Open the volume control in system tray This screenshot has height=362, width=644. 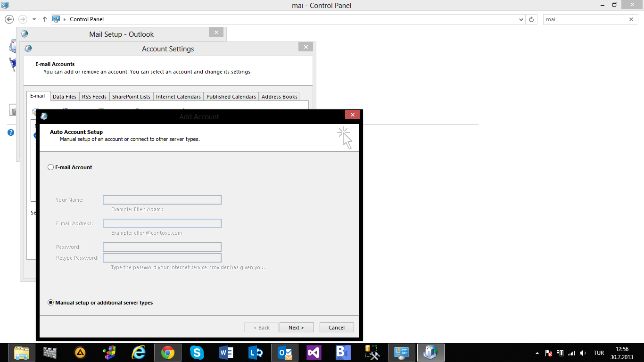point(583,353)
